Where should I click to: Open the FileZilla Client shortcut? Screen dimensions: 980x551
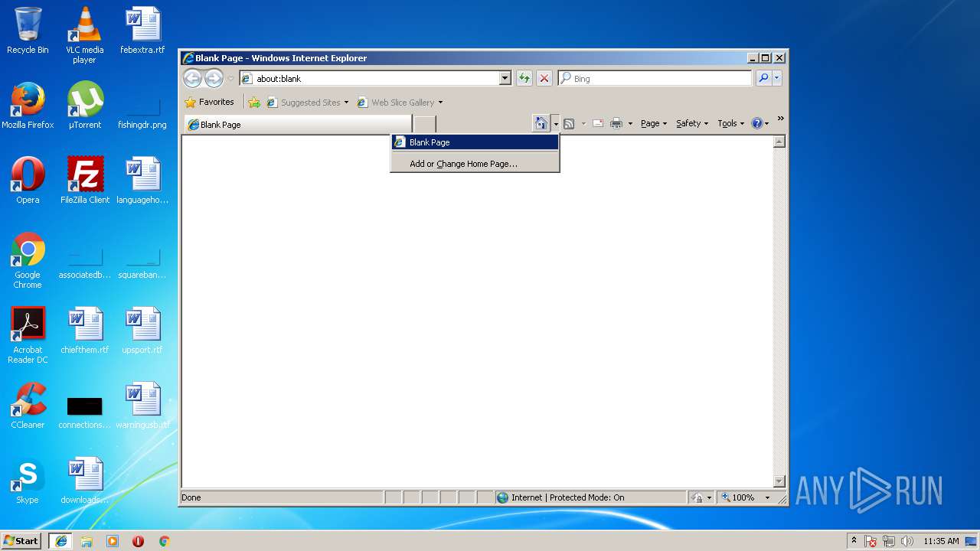tap(84, 181)
